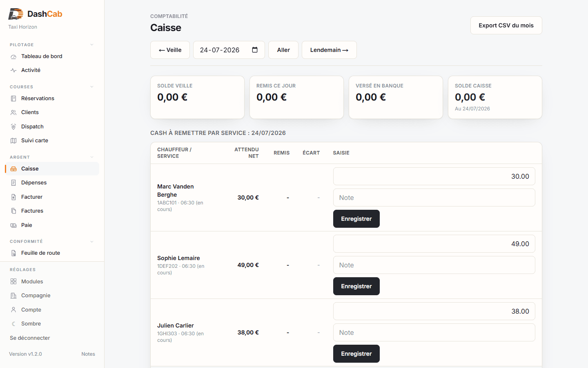The width and height of the screenshot is (588, 368).
Task: Click the Facturer document icon
Action: point(13,197)
